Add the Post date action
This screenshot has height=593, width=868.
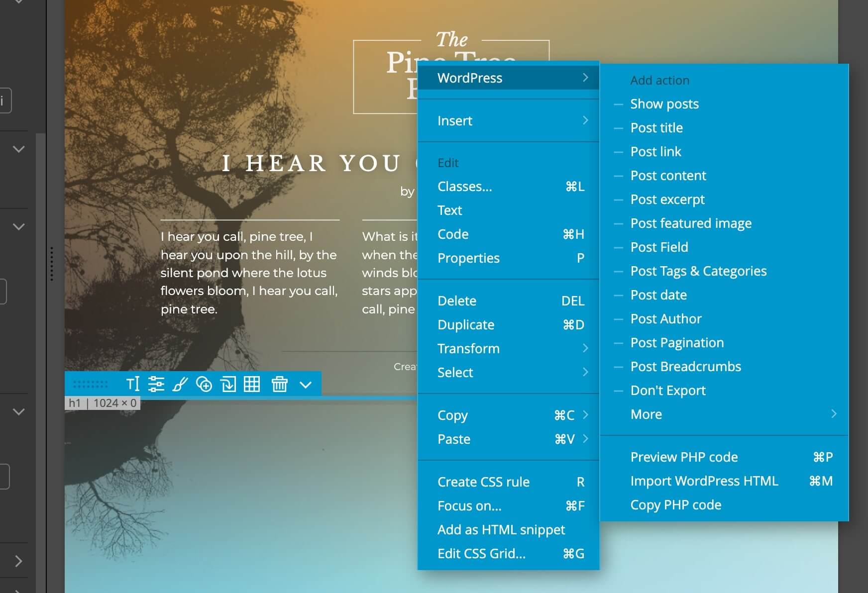tap(724, 295)
